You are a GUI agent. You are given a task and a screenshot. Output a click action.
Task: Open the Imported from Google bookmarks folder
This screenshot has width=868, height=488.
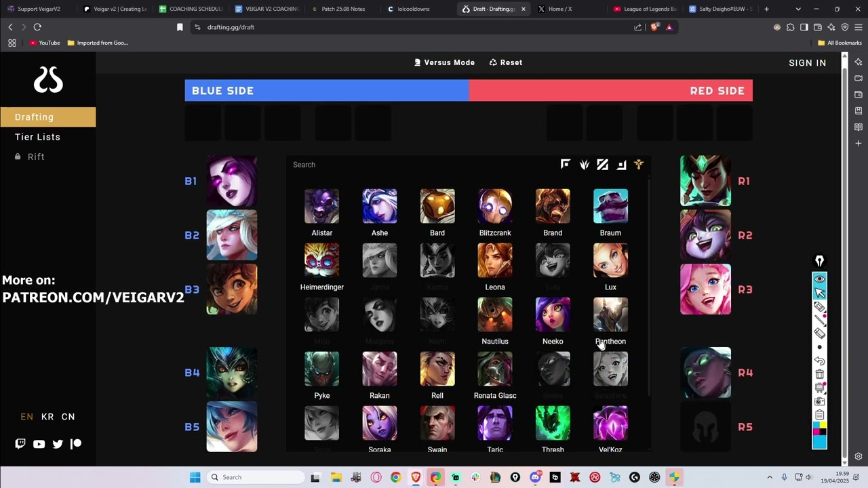tap(98, 43)
